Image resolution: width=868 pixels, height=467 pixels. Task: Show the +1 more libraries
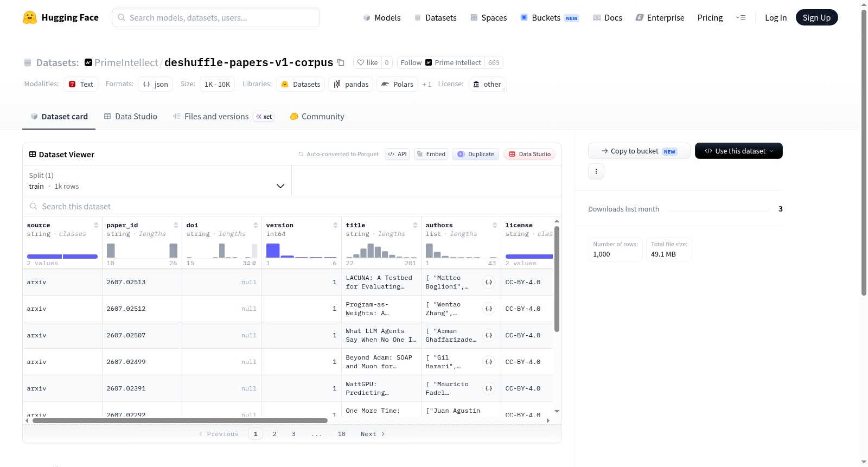click(427, 84)
